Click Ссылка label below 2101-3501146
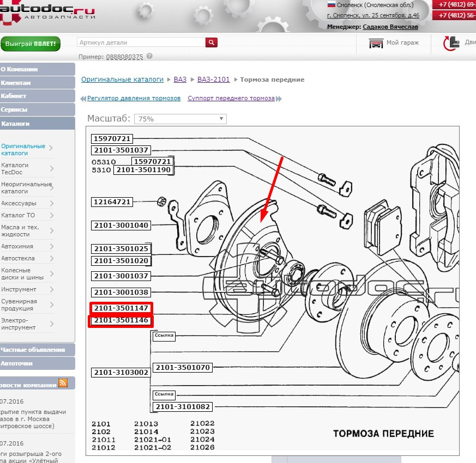 tap(164, 336)
